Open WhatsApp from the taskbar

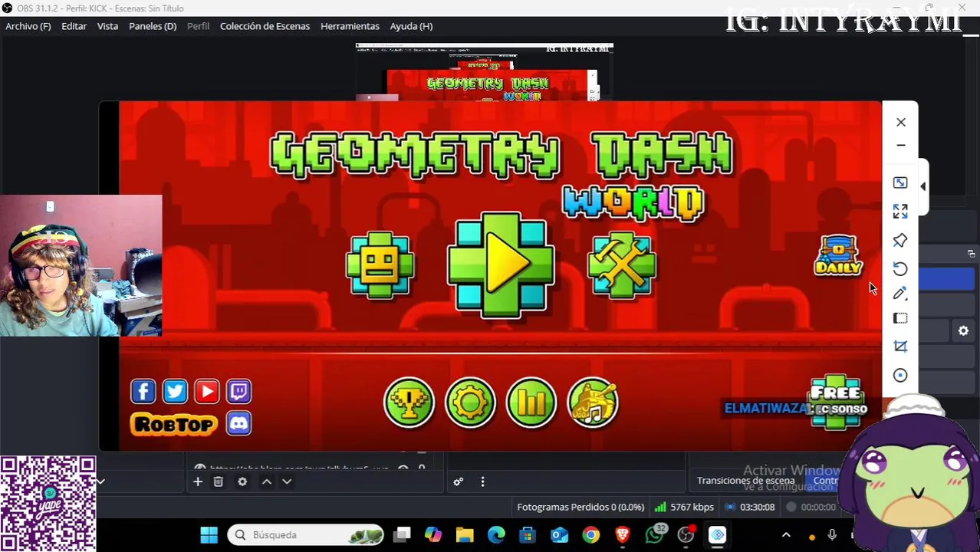[654, 534]
